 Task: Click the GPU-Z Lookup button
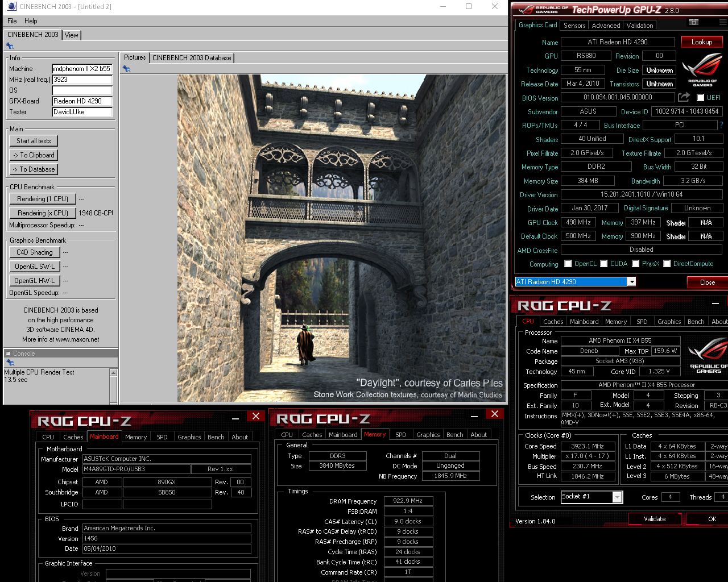tap(701, 42)
